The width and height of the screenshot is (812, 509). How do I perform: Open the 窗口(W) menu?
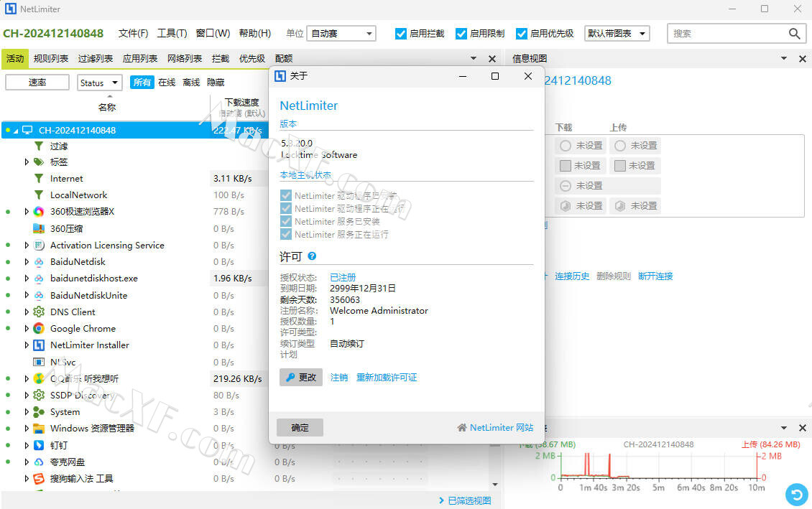[213, 34]
